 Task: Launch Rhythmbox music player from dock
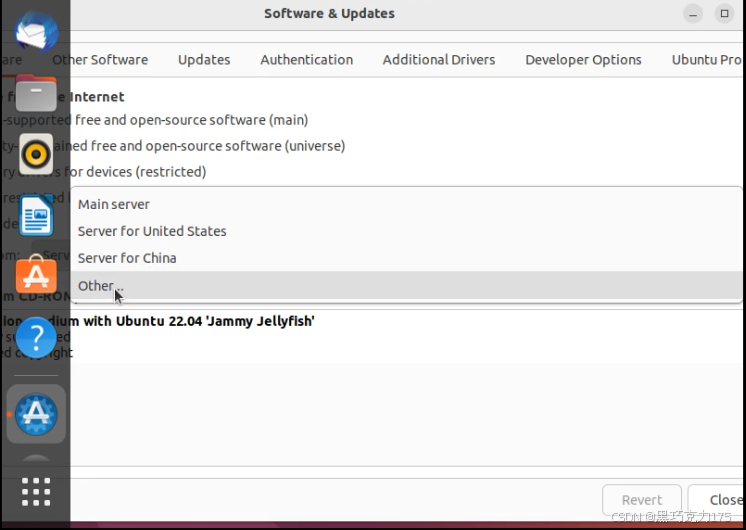click(x=36, y=154)
